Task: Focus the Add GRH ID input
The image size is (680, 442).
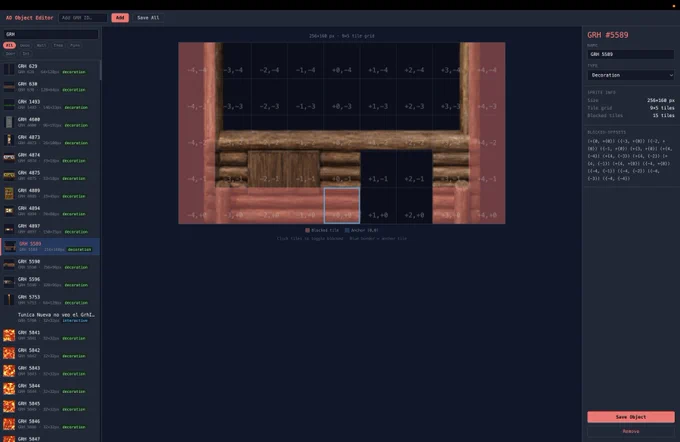Action: 82,18
